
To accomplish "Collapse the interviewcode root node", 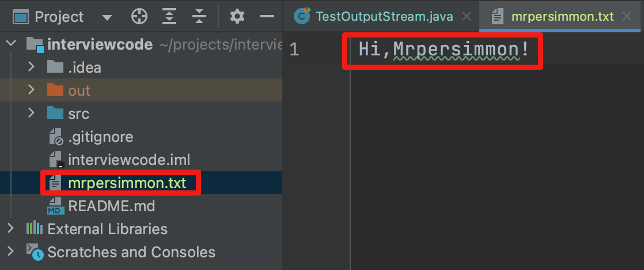I will 10,44.
